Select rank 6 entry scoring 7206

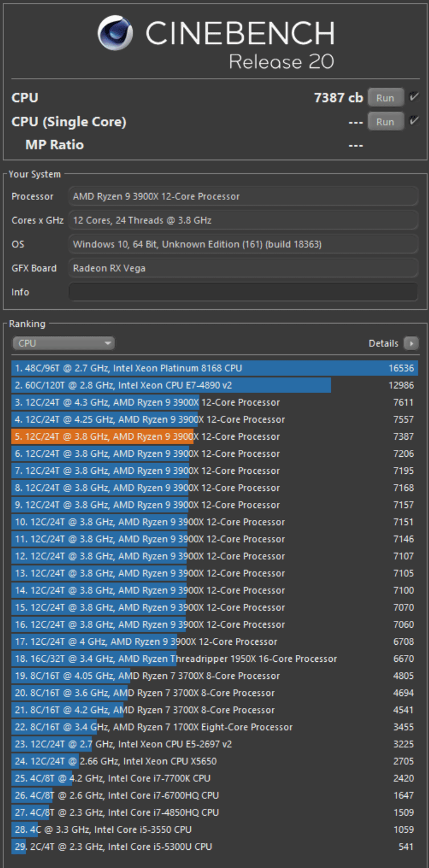(x=215, y=453)
